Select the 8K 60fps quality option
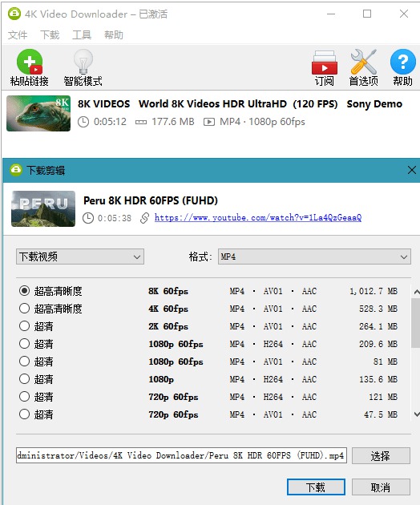This screenshot has width=420, height=505. (25, 291)
